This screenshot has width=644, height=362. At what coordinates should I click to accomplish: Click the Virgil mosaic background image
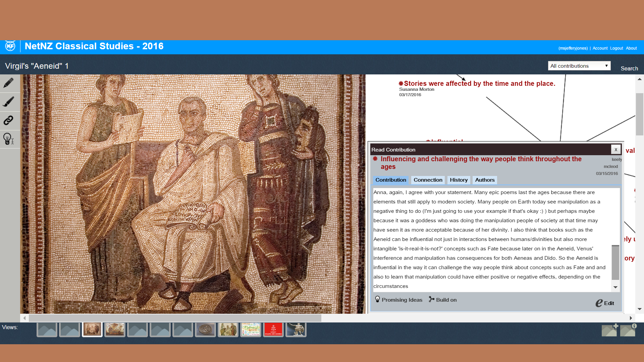pyautogui.click(x=193, y=194)
